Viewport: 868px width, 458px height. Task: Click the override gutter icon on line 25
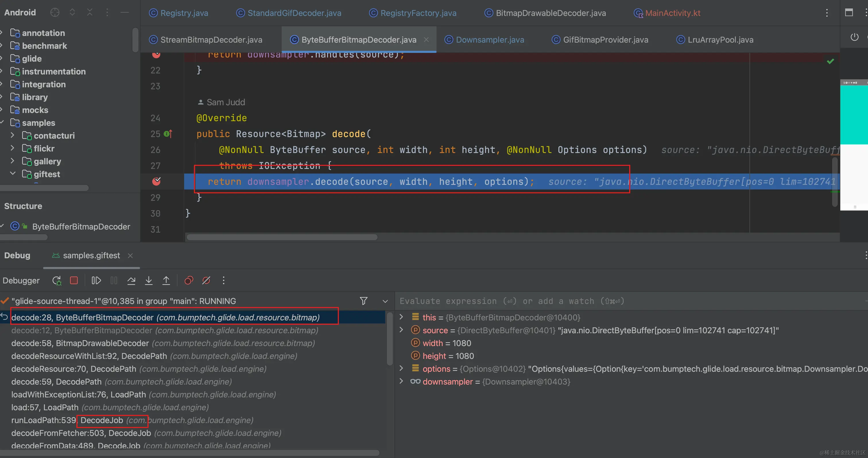click(x=168, y=134)
